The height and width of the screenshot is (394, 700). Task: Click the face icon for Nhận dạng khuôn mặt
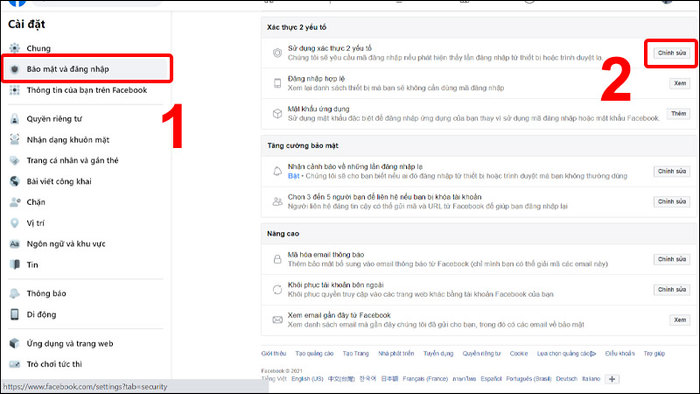click(x=15, y=139)
